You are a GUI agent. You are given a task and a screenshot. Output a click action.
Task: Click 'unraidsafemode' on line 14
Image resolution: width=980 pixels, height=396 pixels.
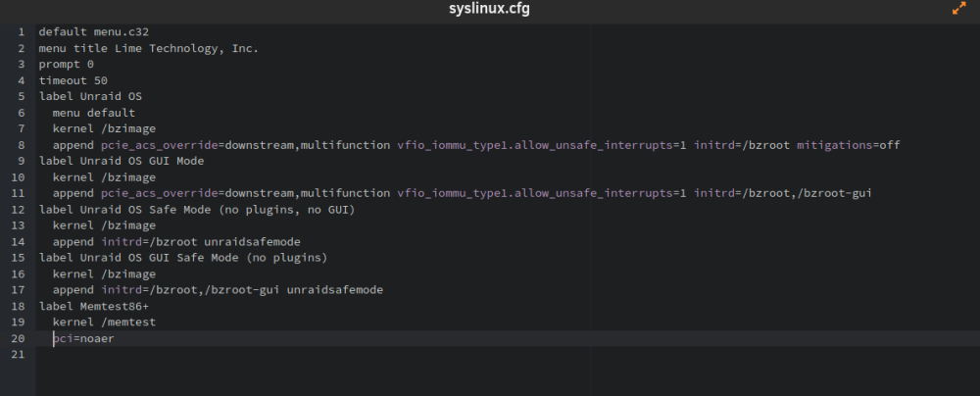[253, 242]
